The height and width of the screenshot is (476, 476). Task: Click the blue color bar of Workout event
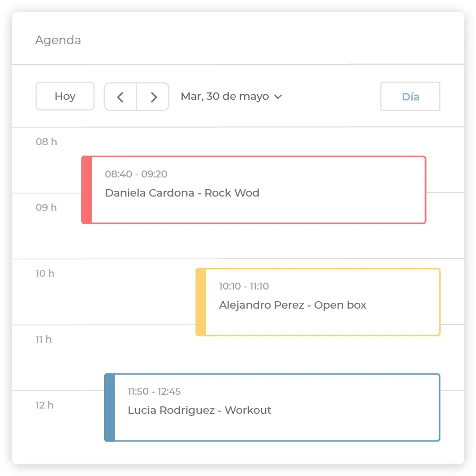(x=109, y=407)
